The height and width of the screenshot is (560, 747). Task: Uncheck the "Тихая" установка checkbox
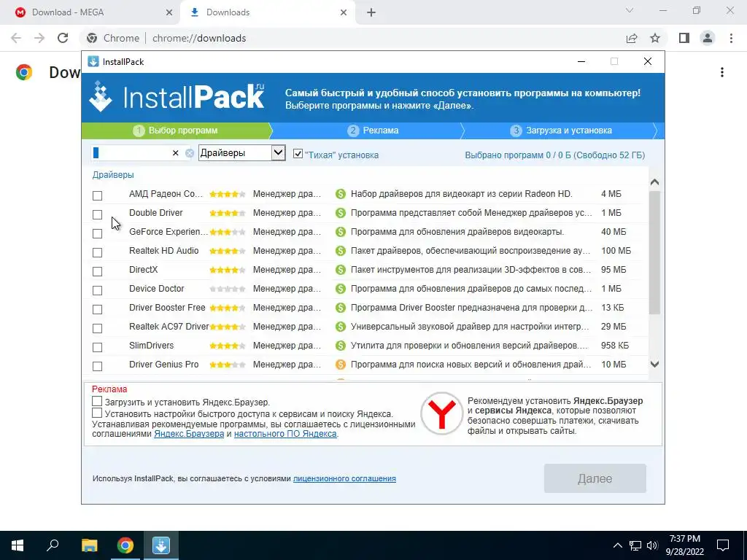(x=298, y=154)
